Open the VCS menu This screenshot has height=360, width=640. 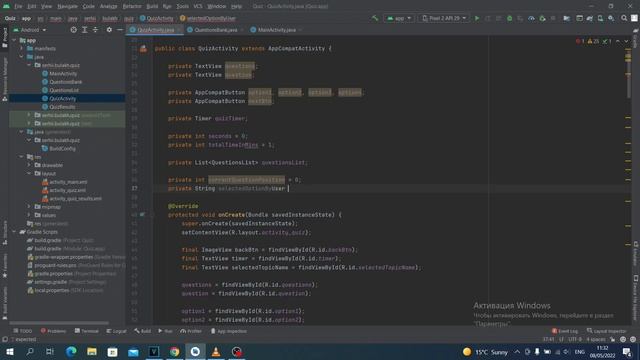click(x=198, y=6)
